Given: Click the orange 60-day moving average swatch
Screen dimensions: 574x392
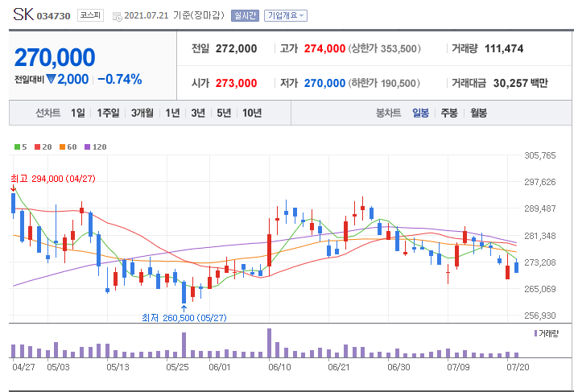Looking at the screenshot, I should [x=62, y=147].
